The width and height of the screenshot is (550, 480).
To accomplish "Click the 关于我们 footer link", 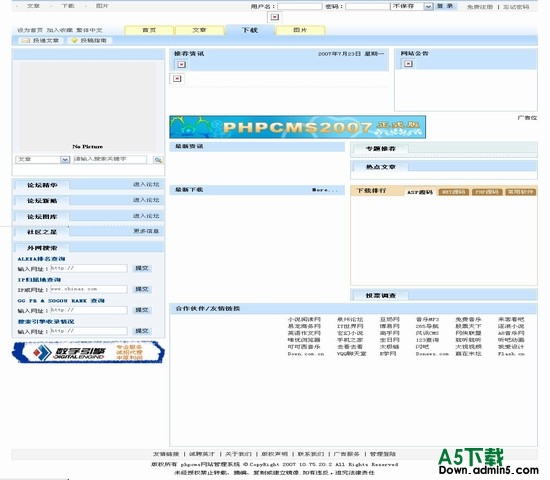I will pos(238,454).
